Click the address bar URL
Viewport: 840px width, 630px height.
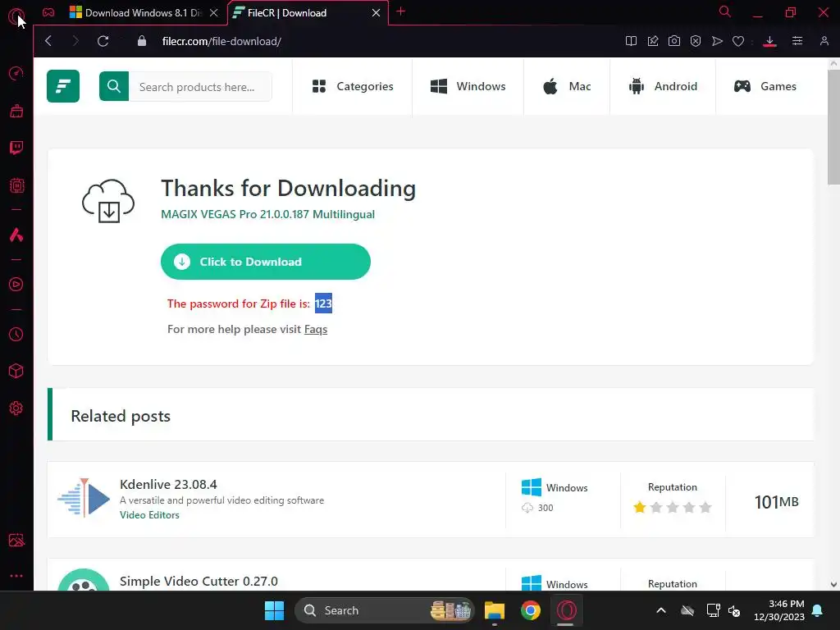pyautogui.click(x=221, y=41)
